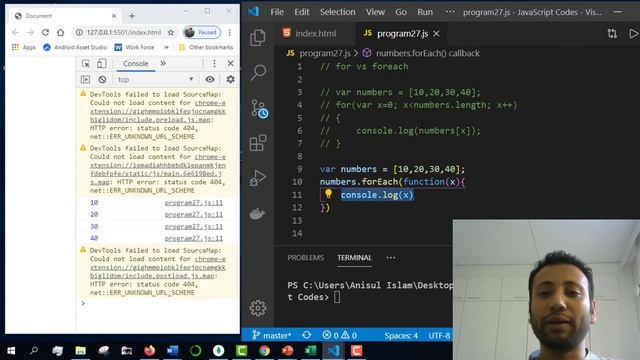Viewport: 640px width, 360px height.
Task: Open program27.js:11 link for output 10
Action: tap(194, 202)
